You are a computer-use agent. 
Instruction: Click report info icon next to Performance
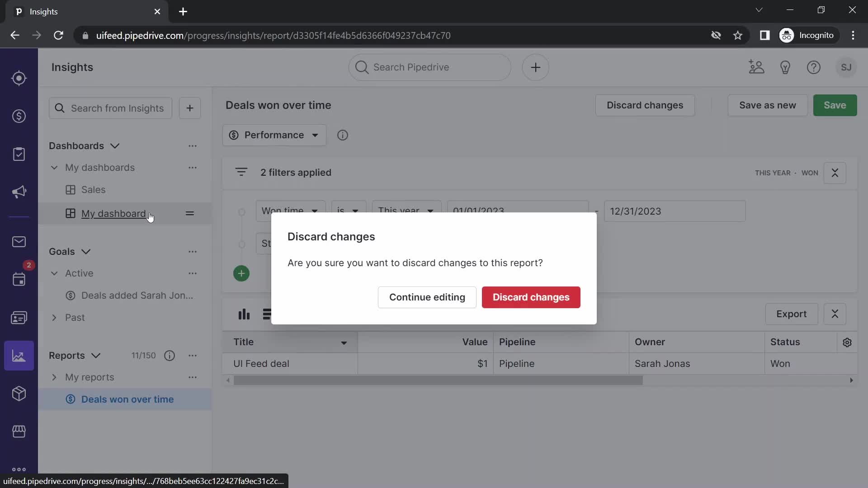343,135
